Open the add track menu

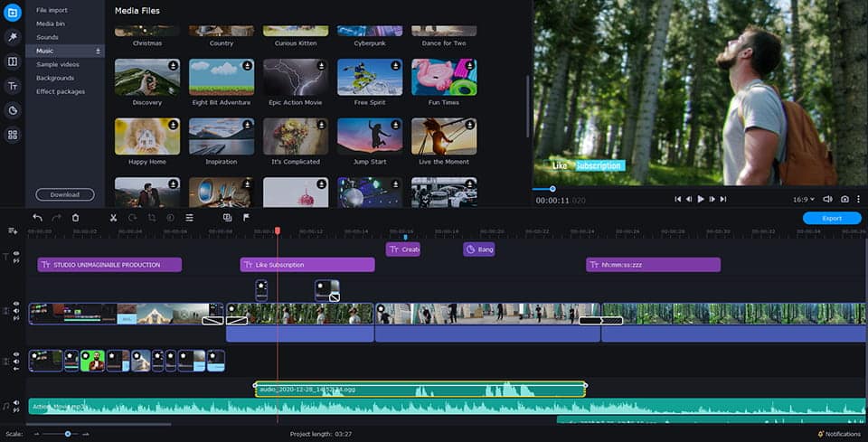(x=13, y=231)
